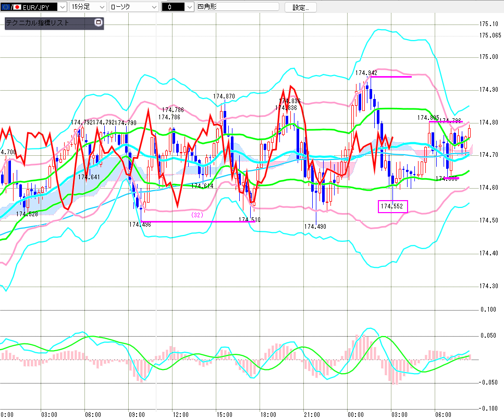Click the 174.490 low price label

coord(315,226)
